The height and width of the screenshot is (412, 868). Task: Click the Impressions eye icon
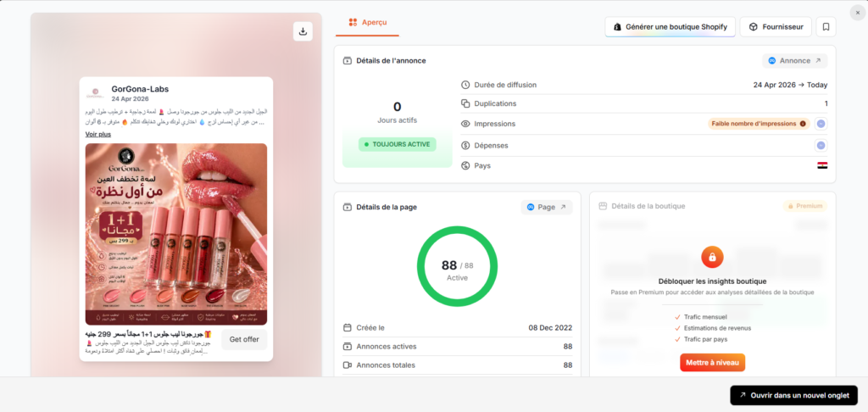[x=465, y=124]
